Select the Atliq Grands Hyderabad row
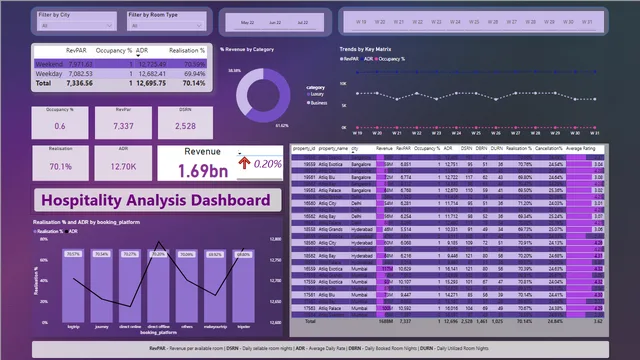The width and height of the screenshot is (640, 360). [x=448, y=229]
